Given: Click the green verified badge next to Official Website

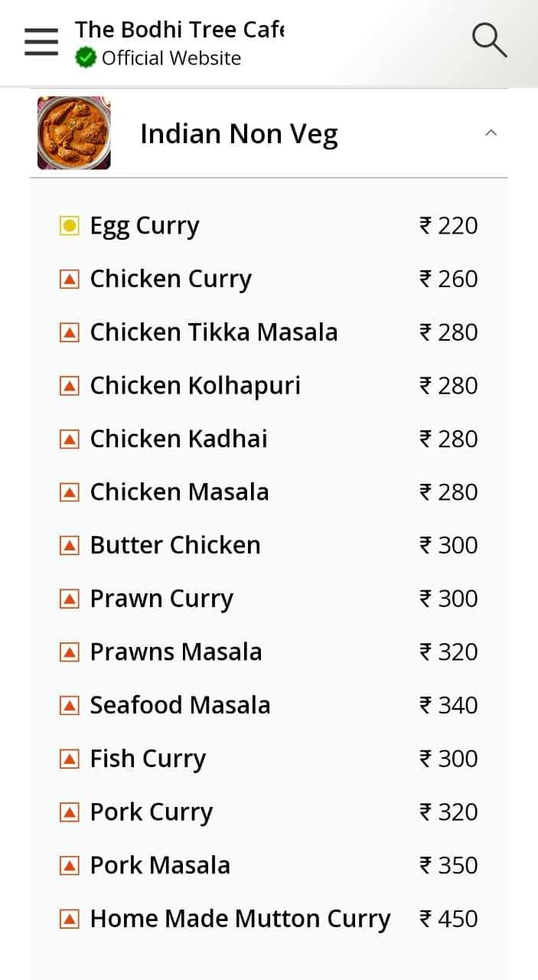Looking at the screenshot, I should pos(84,57).
